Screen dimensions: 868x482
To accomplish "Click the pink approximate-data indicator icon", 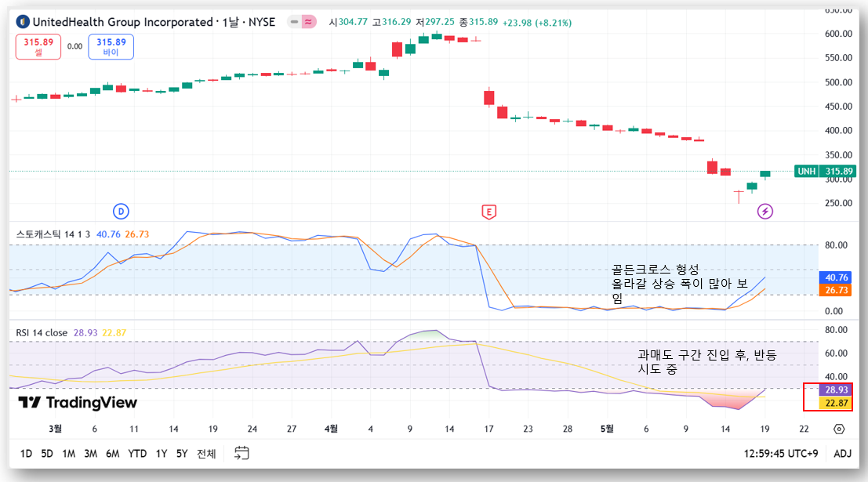I will (308, 22).
